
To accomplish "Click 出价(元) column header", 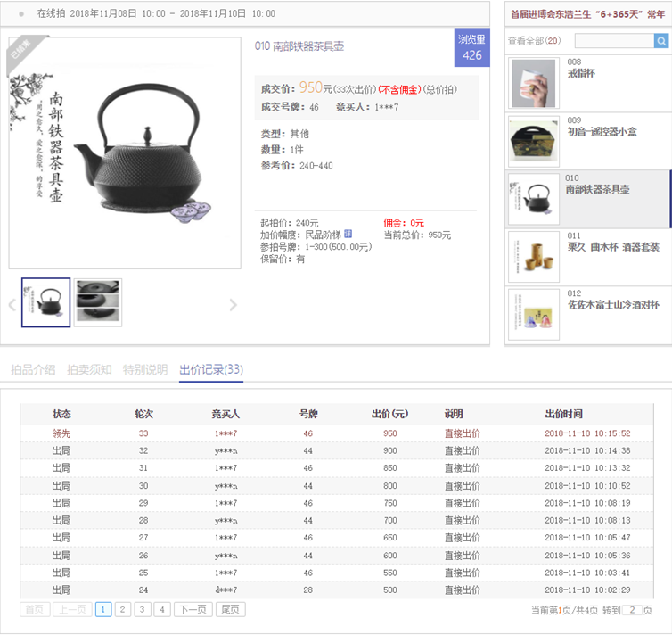I will point(389,414).
